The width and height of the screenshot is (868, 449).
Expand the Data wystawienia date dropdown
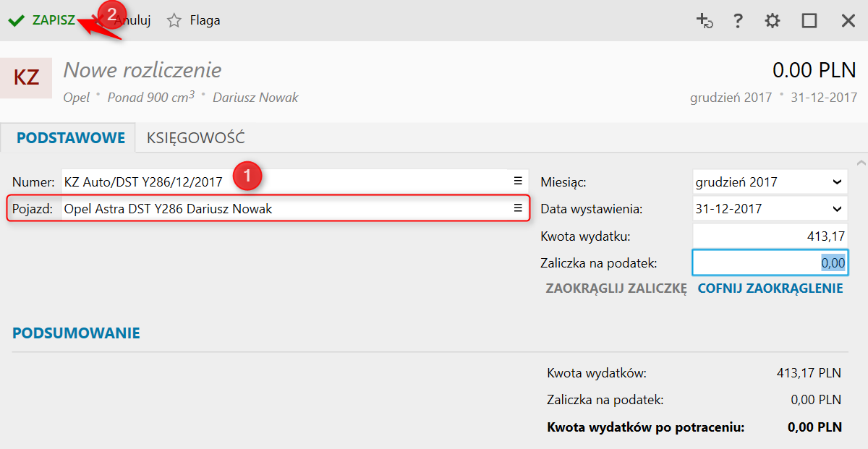[x=837, y=209]
